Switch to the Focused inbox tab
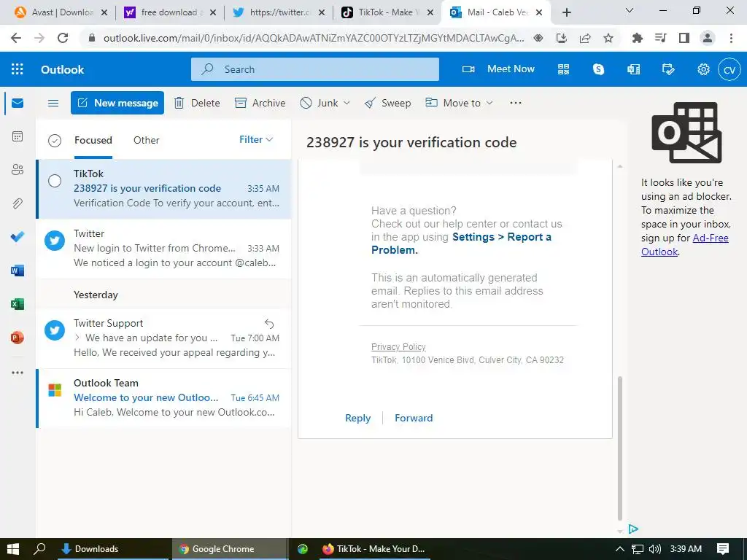Image resolution: width=747 pixels, height=560 pixels. (x=93, y=140)
